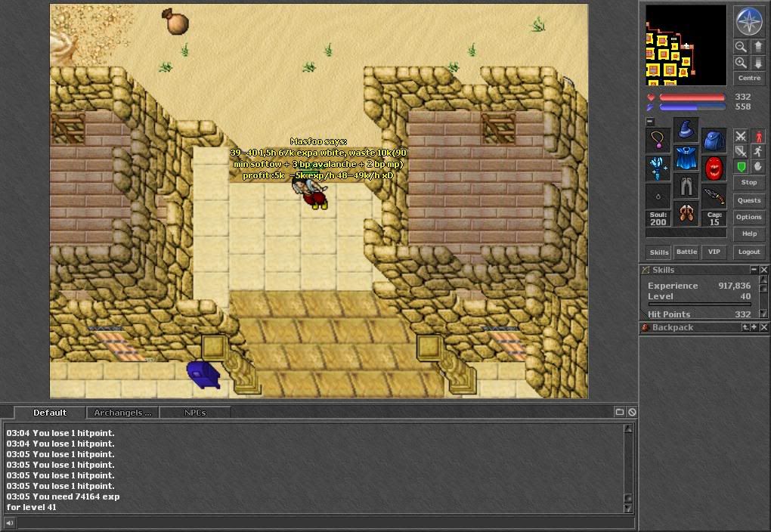Click the blue mailbox near the stairs
771x532 pixels.
tap(203, 375)
